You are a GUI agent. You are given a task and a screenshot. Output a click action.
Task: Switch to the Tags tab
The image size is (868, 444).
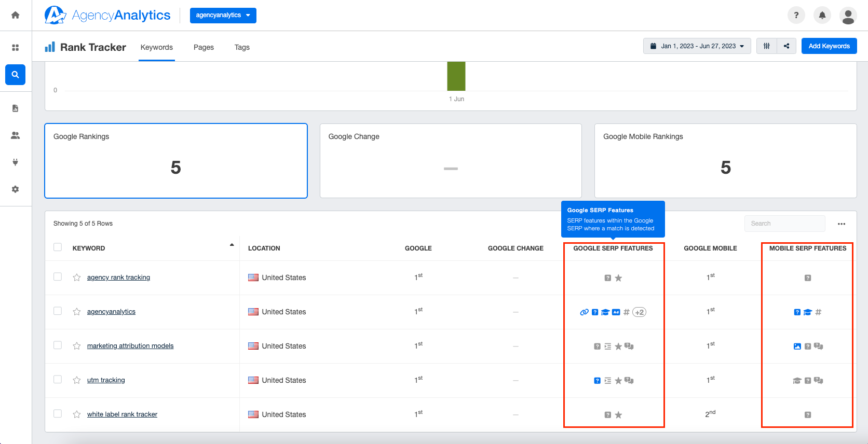point(242,47)
